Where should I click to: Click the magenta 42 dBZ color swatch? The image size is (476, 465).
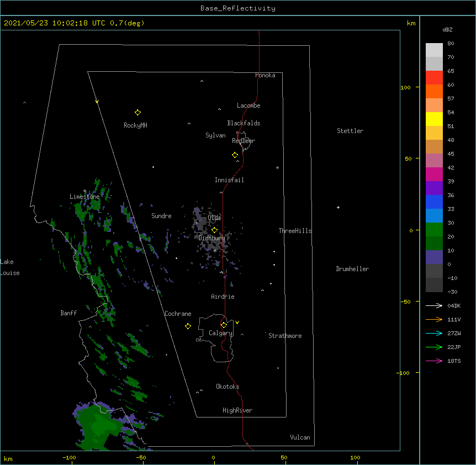[x=434, y=174]
